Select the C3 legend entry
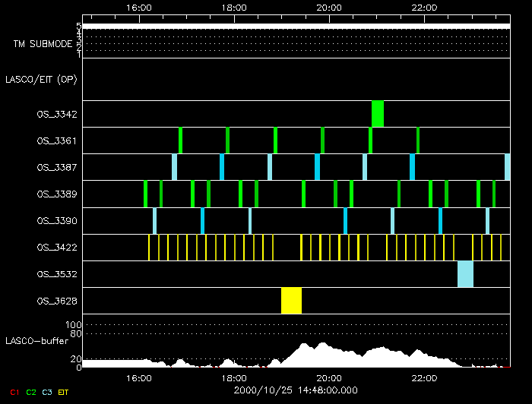Viewport: 532px width, 404px height. (x=48, y=392)
